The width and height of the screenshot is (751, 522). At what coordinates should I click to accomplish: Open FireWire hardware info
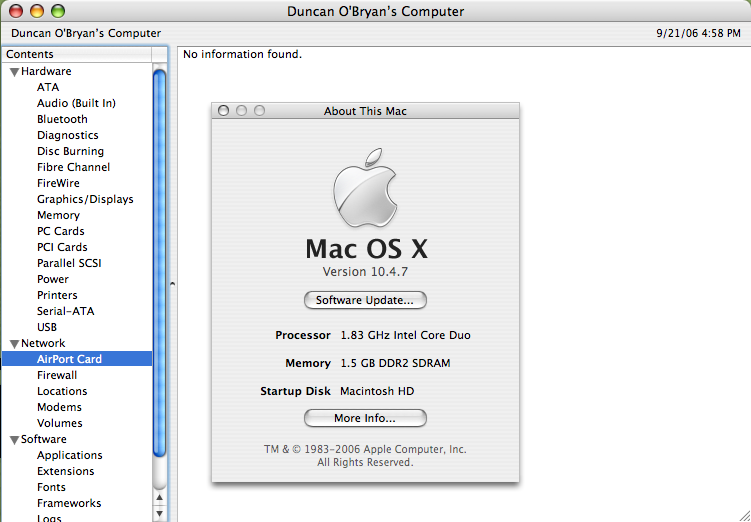58,183
